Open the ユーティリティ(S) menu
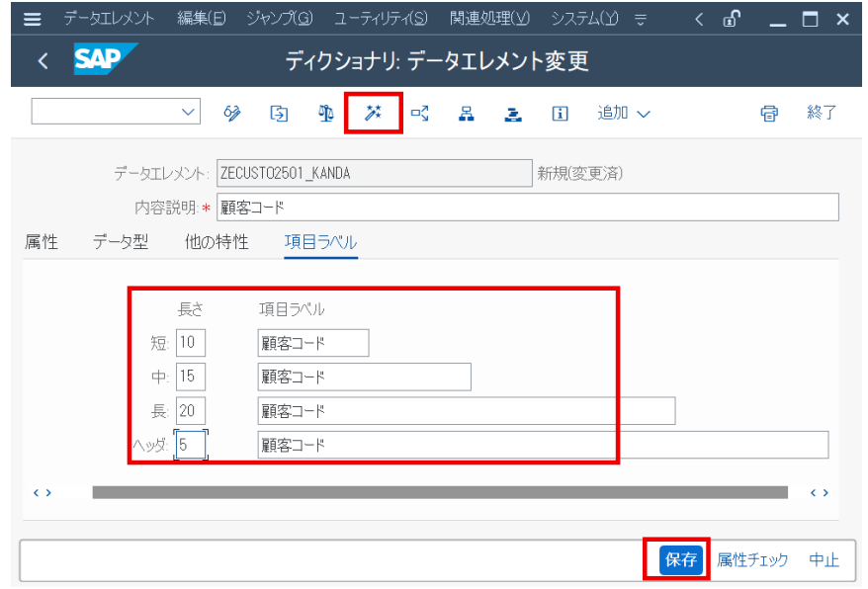Screen dimensions: 868x589 pyautogui.click(x=381, y=18)
